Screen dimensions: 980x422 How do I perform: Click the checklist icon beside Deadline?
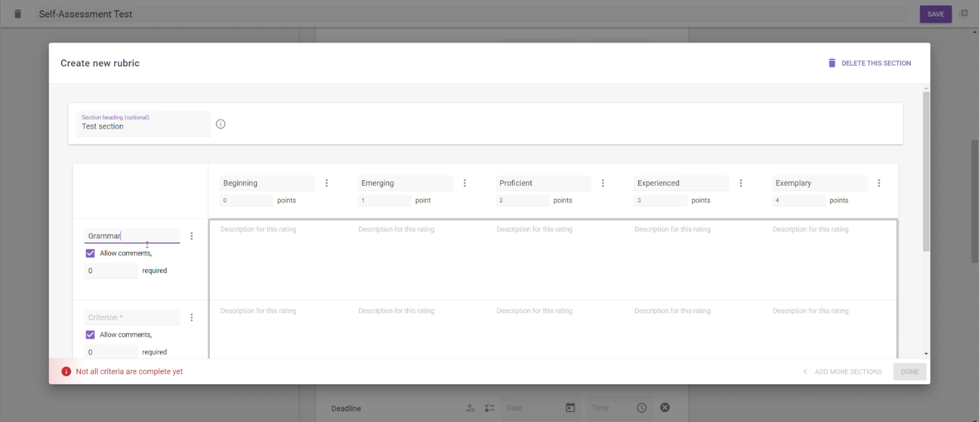pyautogui.click(x=489, y=408)
